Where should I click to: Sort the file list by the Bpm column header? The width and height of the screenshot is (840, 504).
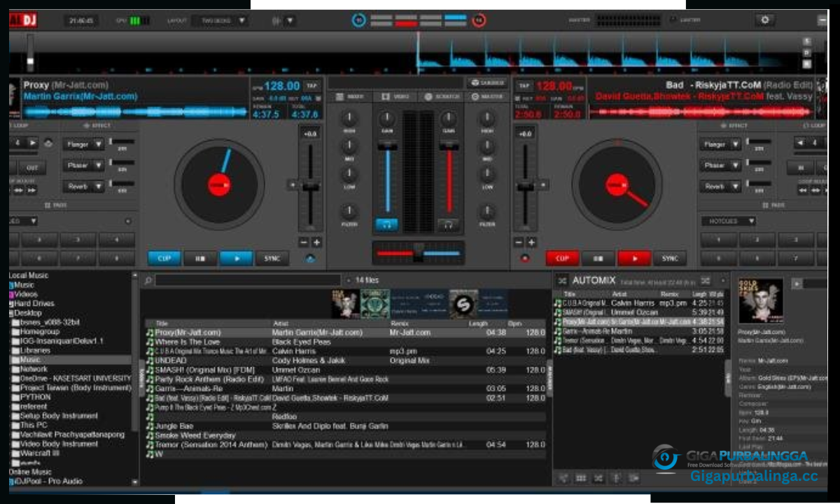[515, 323]
